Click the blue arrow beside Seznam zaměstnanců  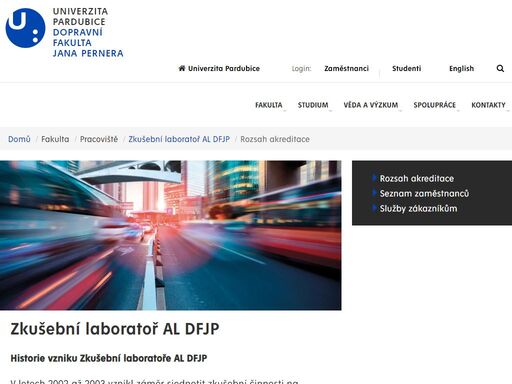(374, 193)
